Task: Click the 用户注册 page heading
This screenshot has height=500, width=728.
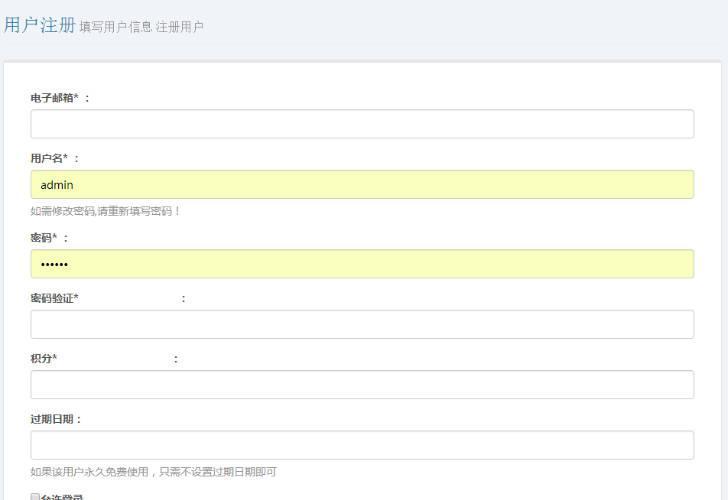Action: [40, 25]
